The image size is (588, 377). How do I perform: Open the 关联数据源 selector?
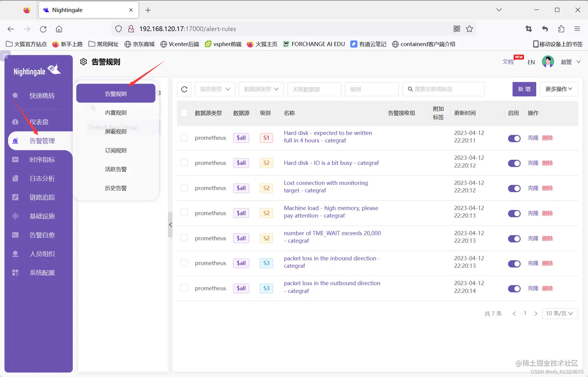coord(314,89)
